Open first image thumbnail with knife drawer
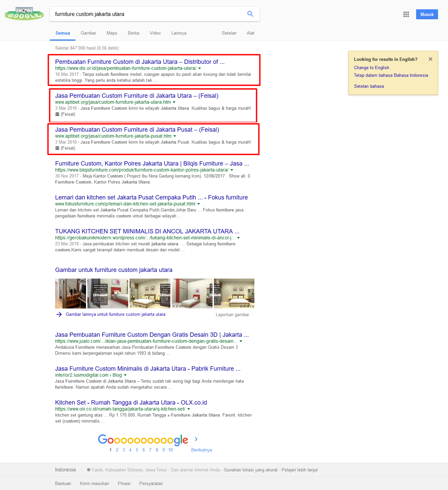This screenshot has width=448, height=490. [70, 294]
